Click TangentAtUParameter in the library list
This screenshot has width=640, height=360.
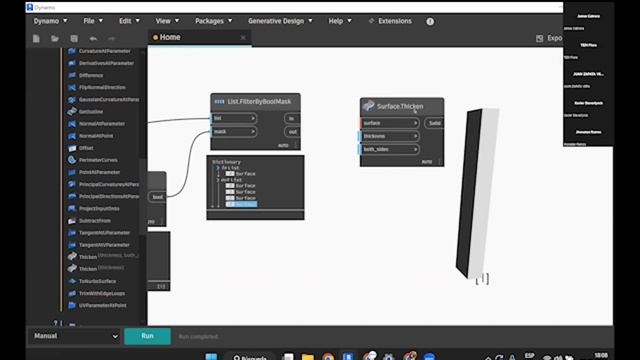point(104,233)
